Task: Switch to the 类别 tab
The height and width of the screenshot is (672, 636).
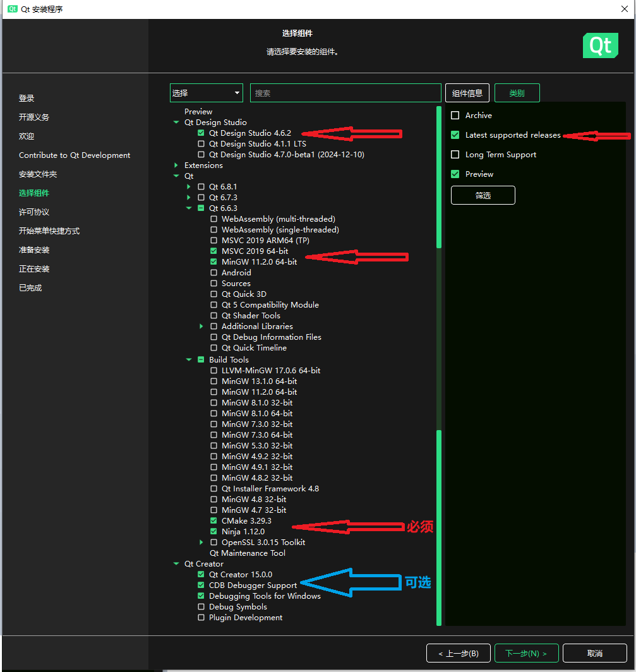Action: pyautogui.click(x=517, y=93)
